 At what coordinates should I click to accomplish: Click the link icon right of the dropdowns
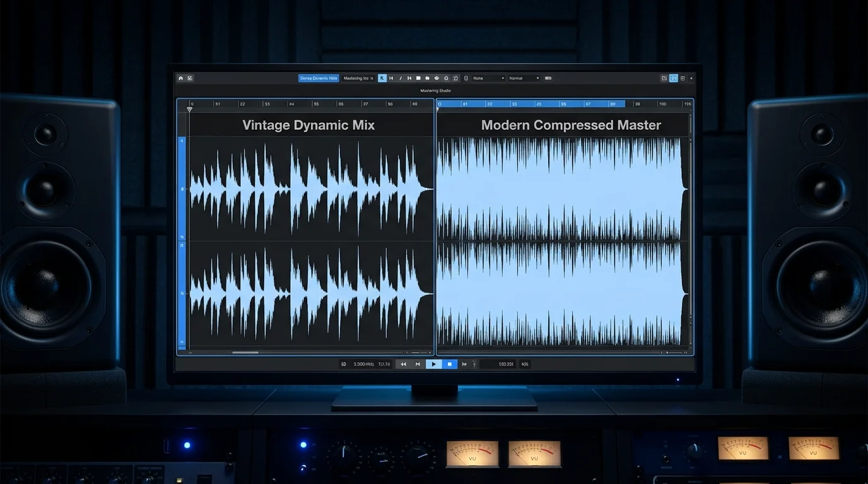click(x=548, y=78)
